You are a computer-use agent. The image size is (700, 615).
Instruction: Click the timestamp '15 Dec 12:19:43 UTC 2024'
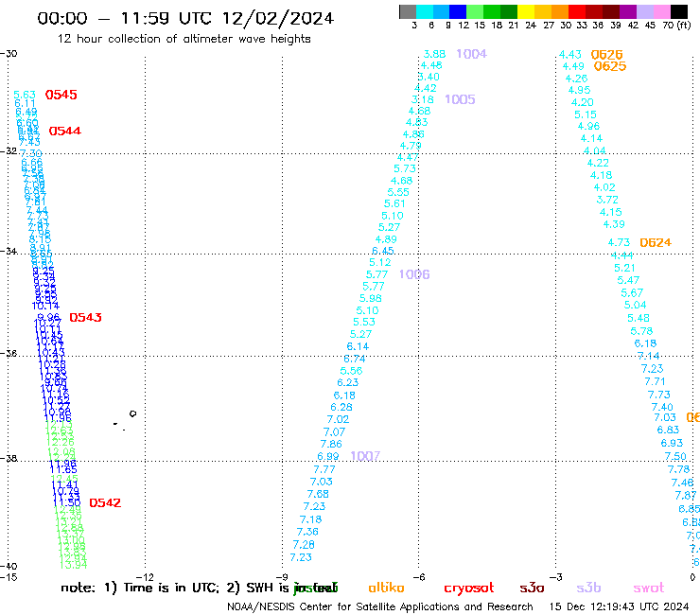click(x=619, y=607)
